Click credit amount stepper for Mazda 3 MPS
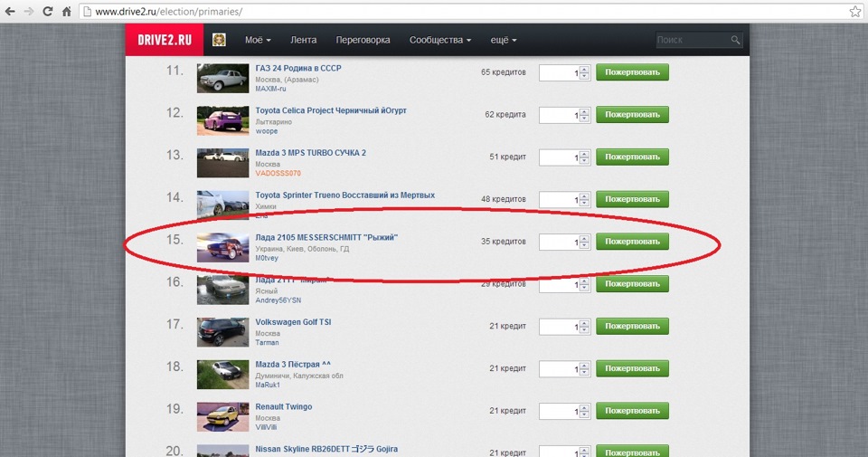 tap(584, 157)
